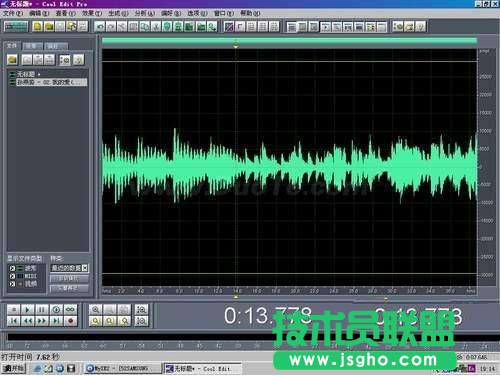Open the 文件 (File) menu
Image resolution: width=500 pixels, height=376 pixels.
(13, 13)
